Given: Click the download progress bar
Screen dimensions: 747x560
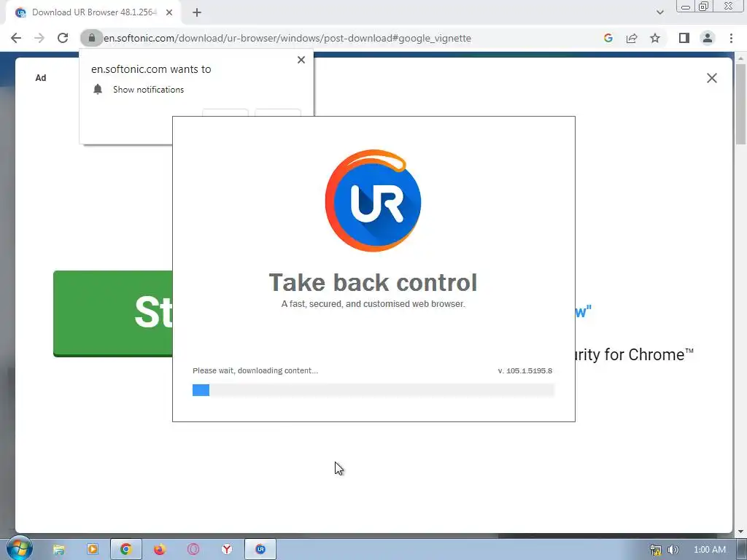Looking at the screenshot, I should [373, 390].
